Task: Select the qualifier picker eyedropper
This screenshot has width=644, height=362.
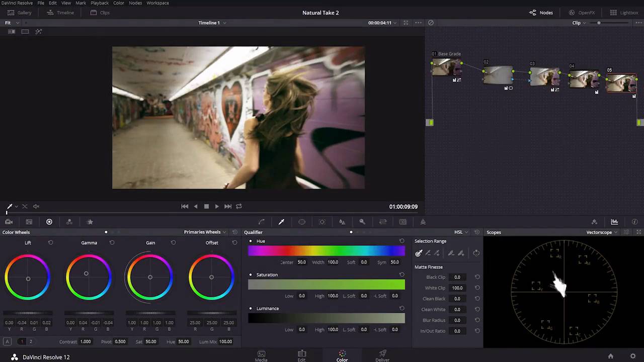Action: (419, 253)
